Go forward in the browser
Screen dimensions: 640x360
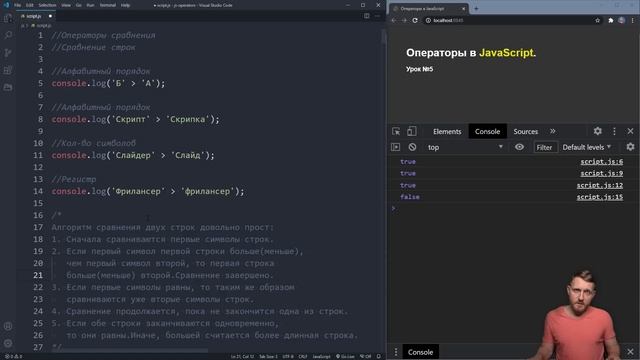coord(404,20)
